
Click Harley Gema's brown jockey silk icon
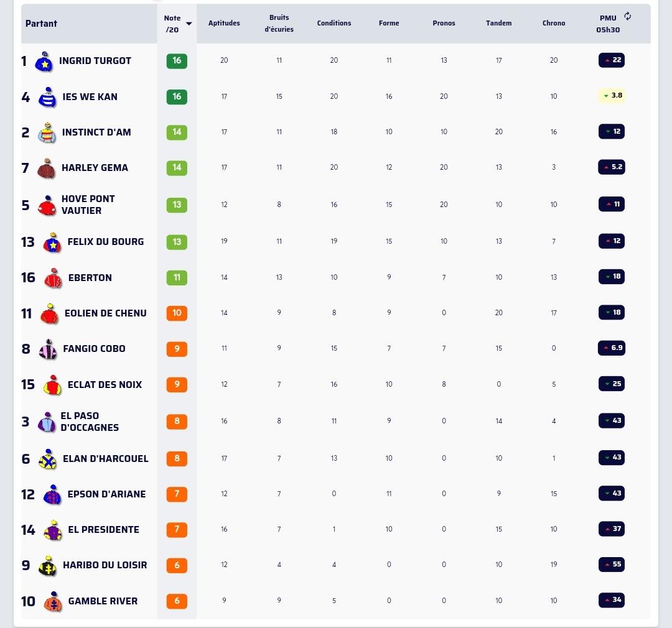46,169
